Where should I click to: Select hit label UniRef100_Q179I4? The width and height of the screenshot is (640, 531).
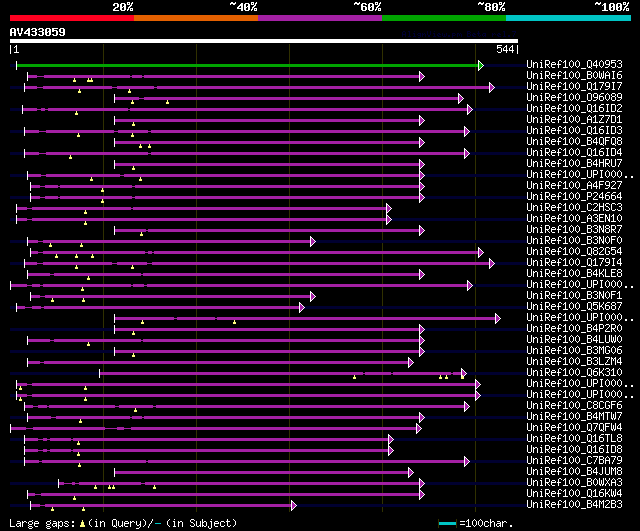pos(574,262)
